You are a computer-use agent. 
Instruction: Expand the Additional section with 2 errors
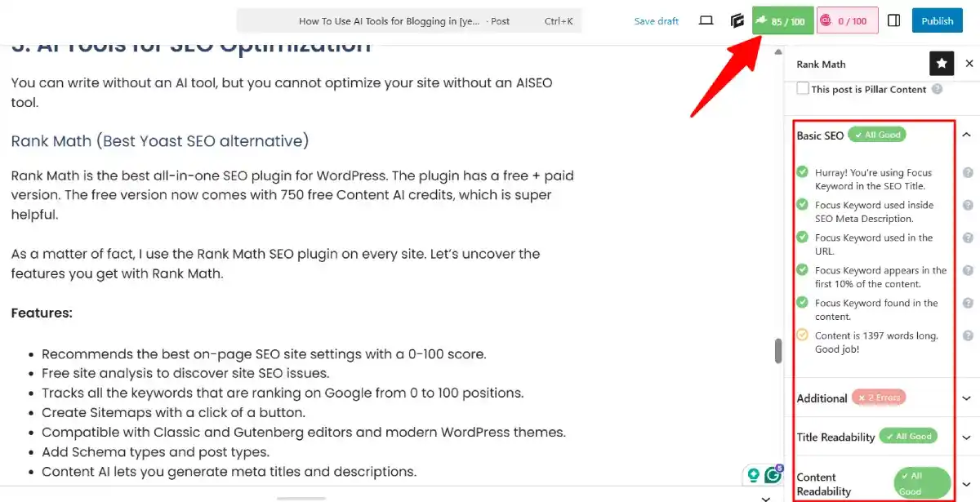pos(966,398)
